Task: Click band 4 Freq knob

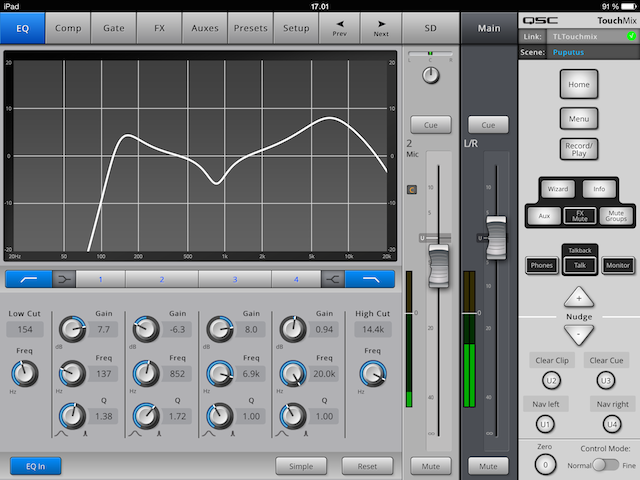Action: point(293,373)
